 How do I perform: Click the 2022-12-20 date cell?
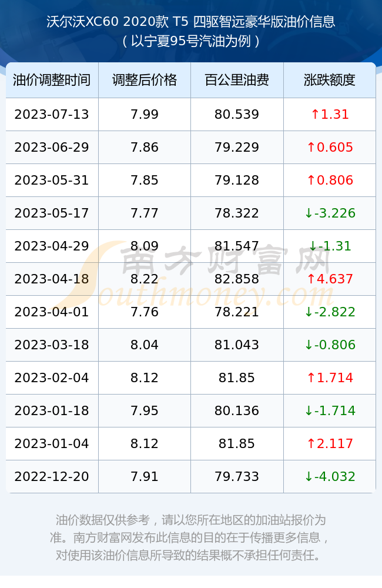click(x=52, y=477)
